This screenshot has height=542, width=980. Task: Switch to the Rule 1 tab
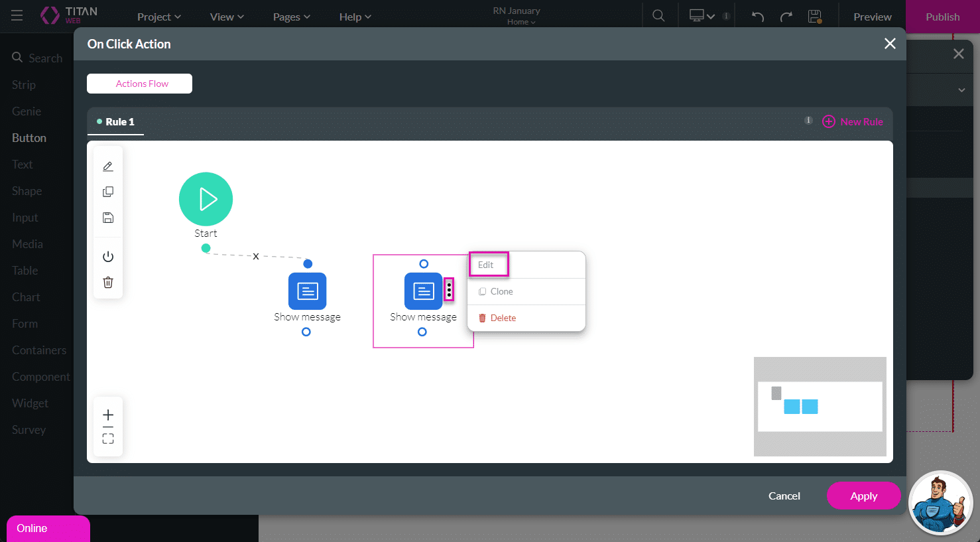(116, 122)
